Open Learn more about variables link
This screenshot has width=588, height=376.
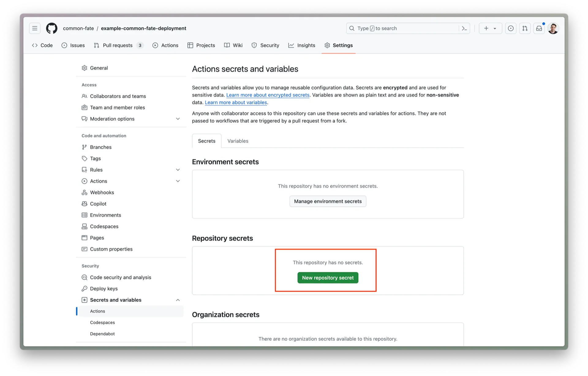[x=236, y=102]
